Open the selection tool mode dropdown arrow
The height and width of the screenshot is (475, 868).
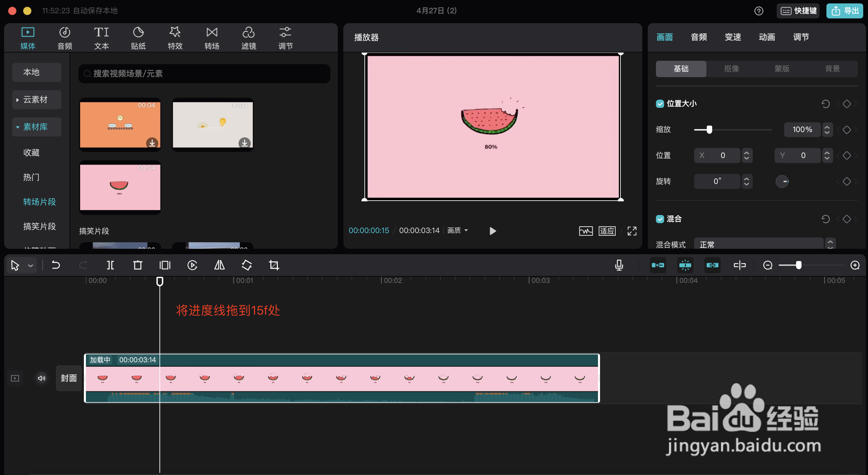tap(31, 265)
